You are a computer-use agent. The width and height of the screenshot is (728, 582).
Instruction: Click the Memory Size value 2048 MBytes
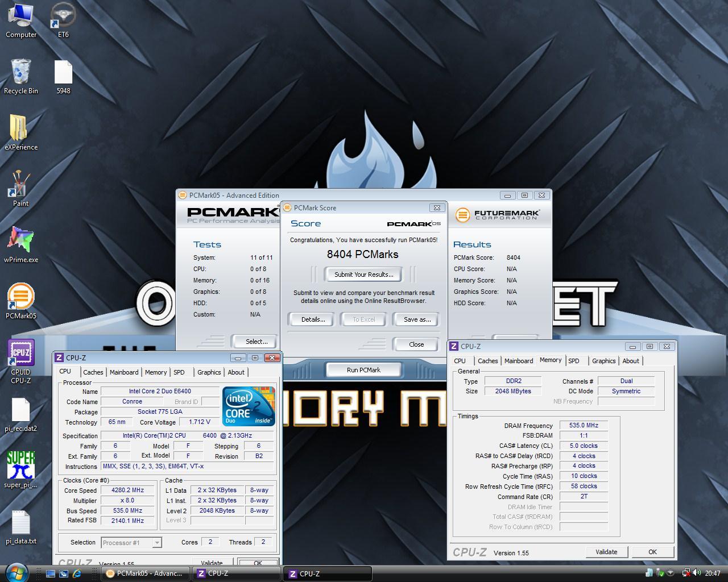[x=512, y=391]
